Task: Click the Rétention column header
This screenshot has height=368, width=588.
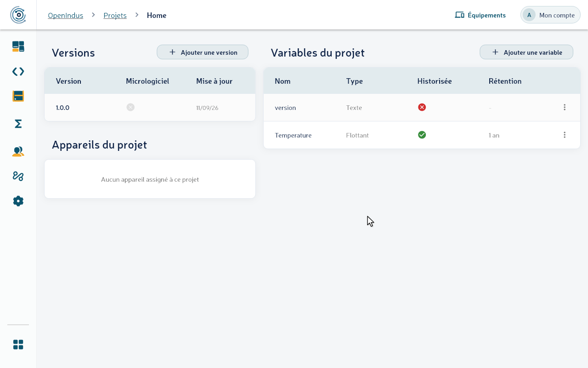Action: (505, 81)
